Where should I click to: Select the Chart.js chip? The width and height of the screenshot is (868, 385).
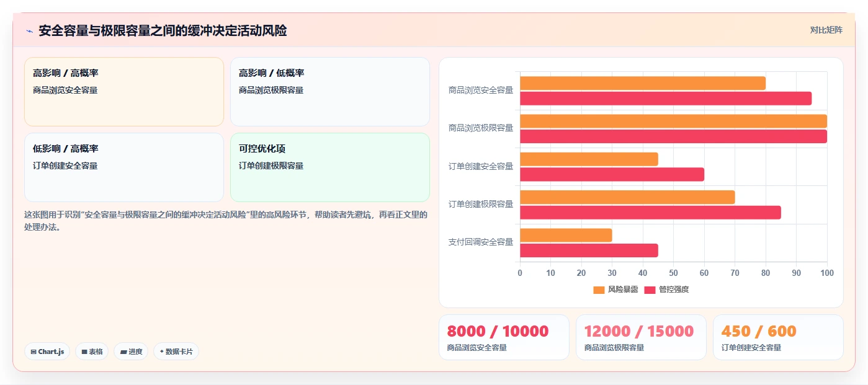click(x=47, y=352)
